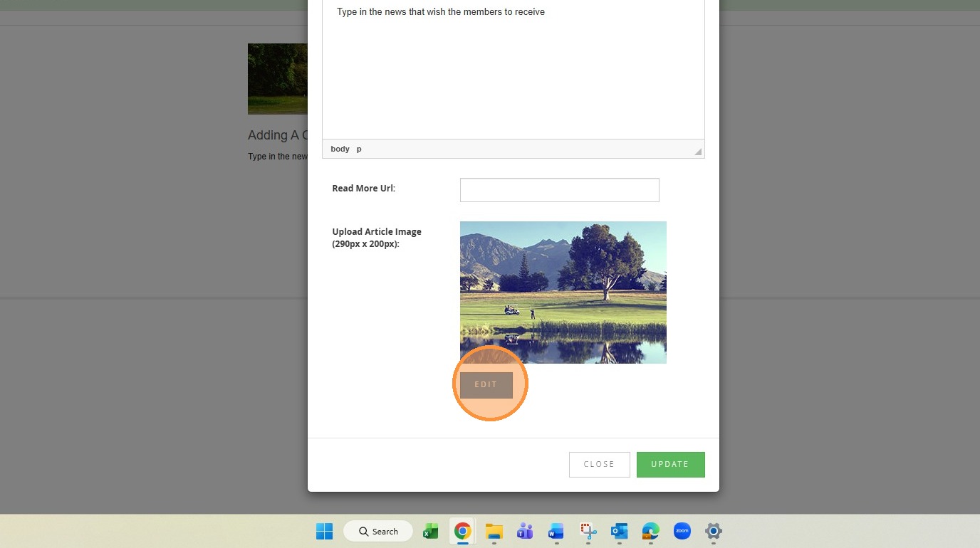
Task: Select the 'p' element in the editor path bar
Action: (x=359, y=149)
